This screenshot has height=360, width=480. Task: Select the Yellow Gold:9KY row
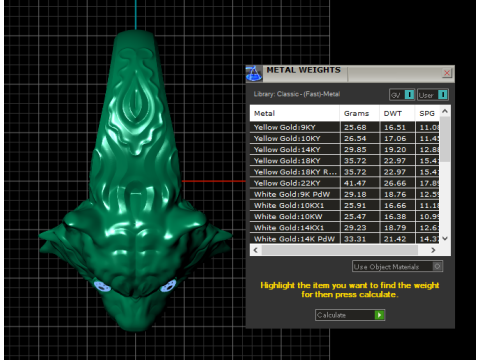(345, 127)
